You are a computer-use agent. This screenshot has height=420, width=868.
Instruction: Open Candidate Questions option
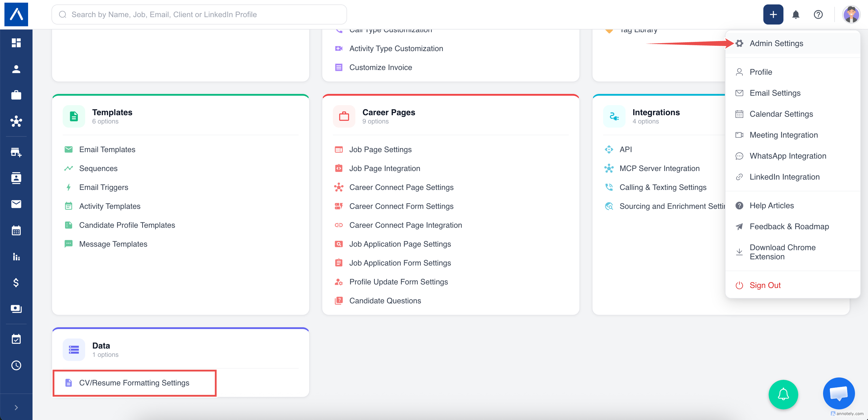385,301
